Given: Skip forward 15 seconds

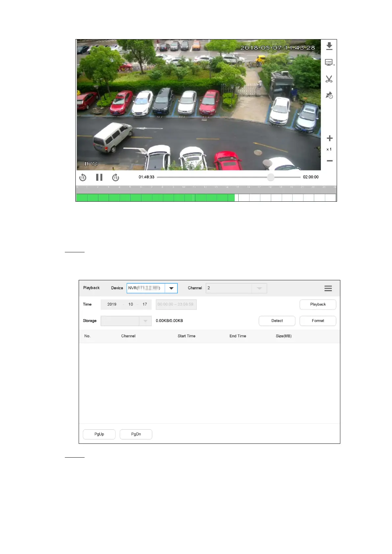Looking at the screenshot, I should click(116, 178).
